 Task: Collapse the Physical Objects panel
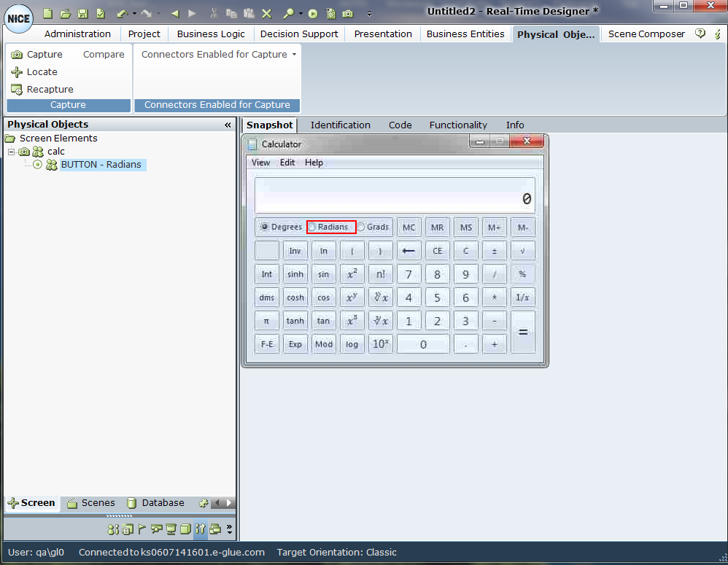pyautogui.click(x=228, y=125)
